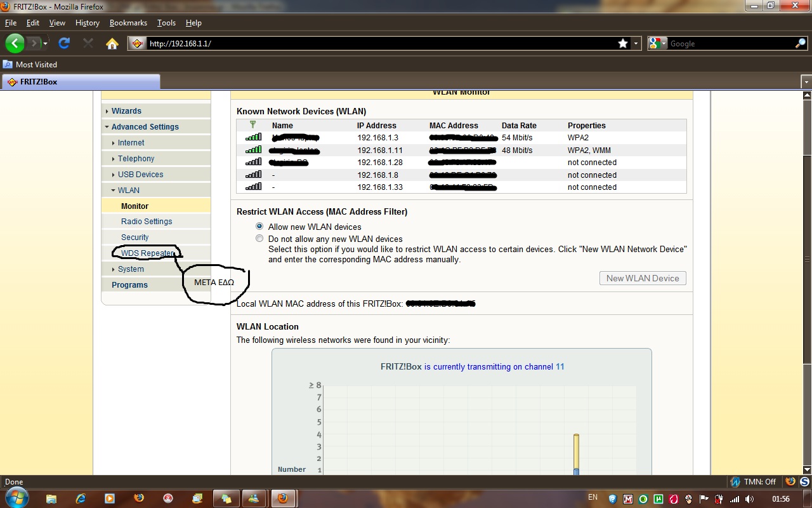The image size is (812, 508).
Task: Open the Most Visited bookmarks folder
Action: click(x=30, y=65)
